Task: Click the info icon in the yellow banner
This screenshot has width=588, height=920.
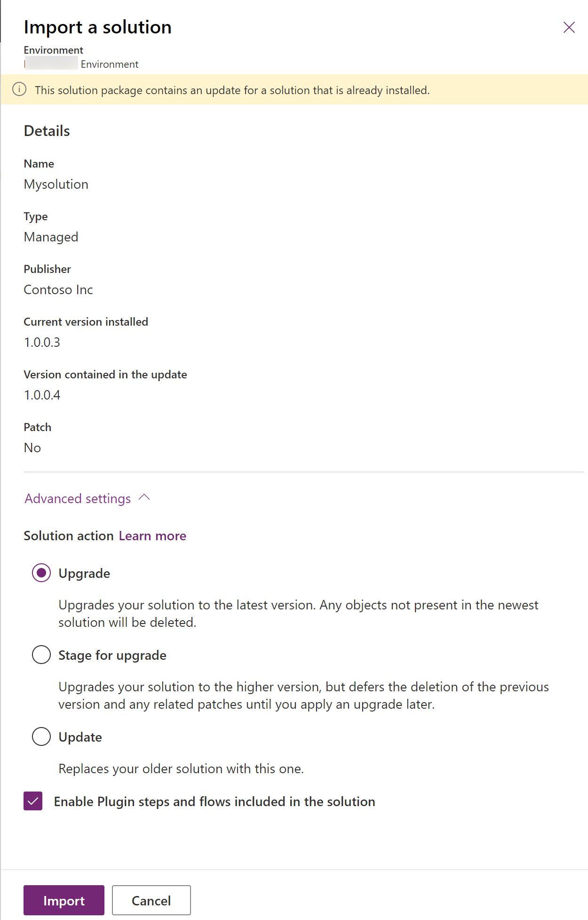Action: point(19,89)
